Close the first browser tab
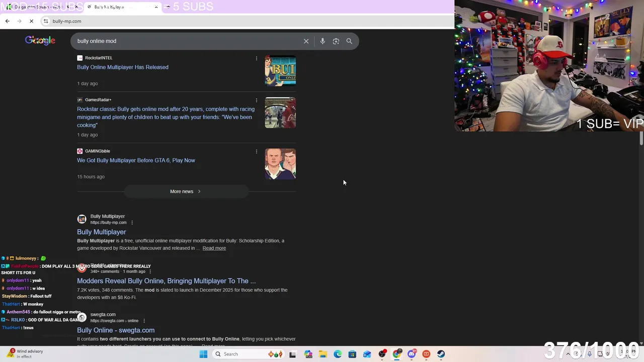The image size is (644, 362). 76,7
